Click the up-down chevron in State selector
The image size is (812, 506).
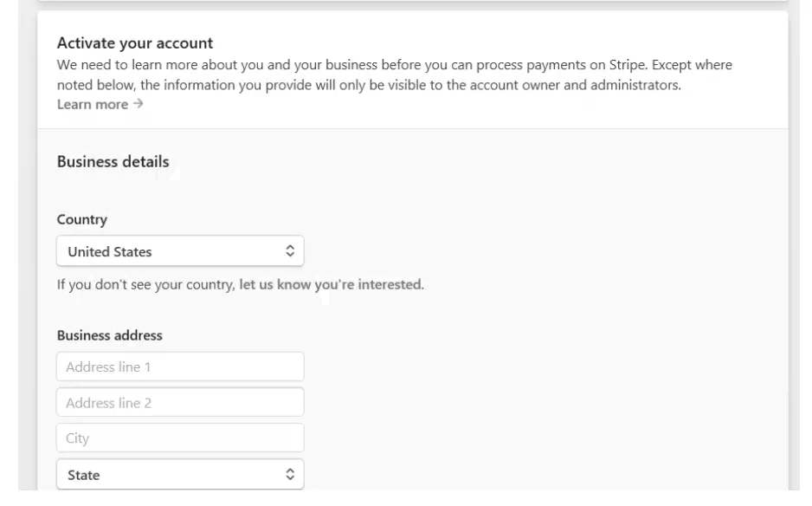tap(290, 475)
